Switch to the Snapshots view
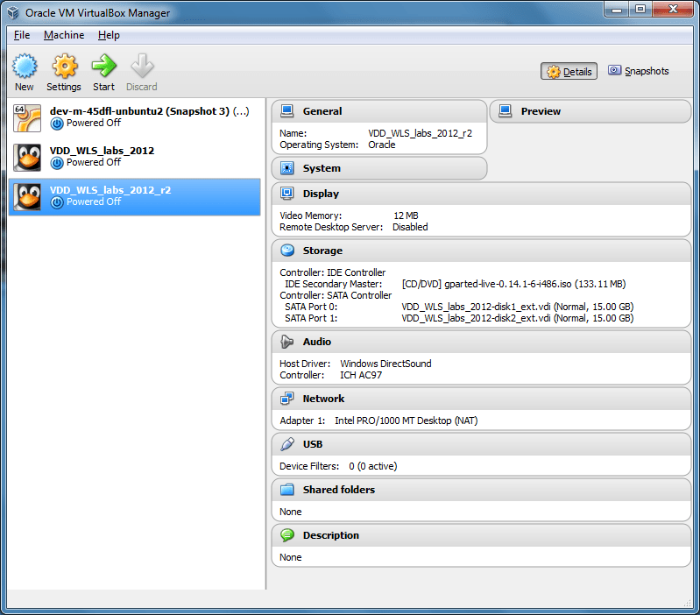The width and height of the screenshot is (700, 615). coord(638,71)
